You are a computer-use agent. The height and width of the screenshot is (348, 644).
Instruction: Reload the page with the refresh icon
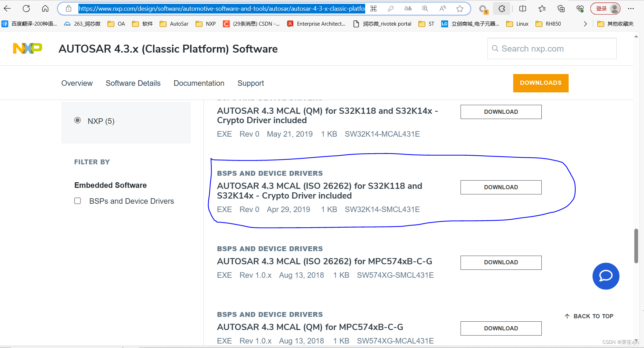(26, 9)
